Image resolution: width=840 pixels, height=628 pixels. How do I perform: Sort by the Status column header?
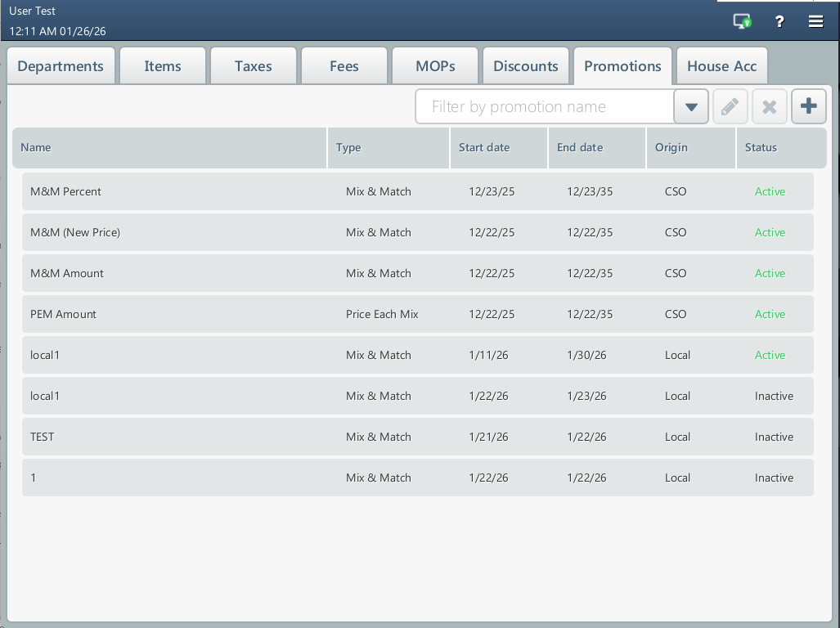(x=761, y=148)
